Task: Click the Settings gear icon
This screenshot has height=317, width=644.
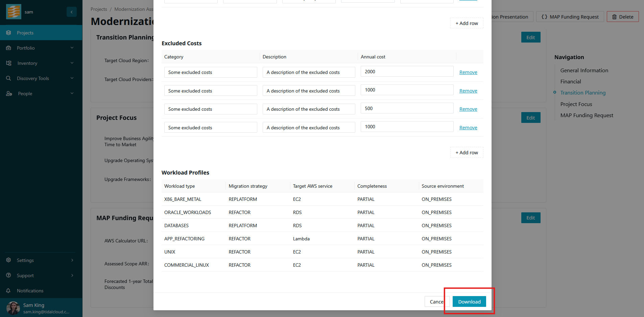Action: [9, 260]
